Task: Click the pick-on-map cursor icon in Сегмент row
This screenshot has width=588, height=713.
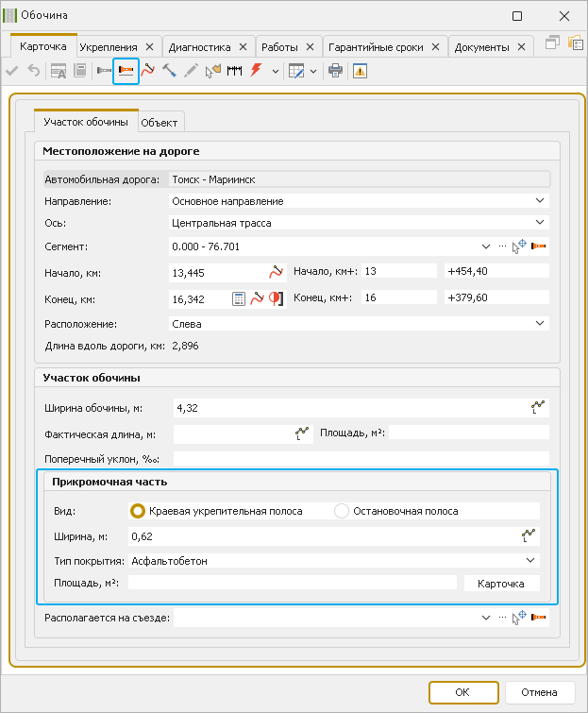Action: 519,246
